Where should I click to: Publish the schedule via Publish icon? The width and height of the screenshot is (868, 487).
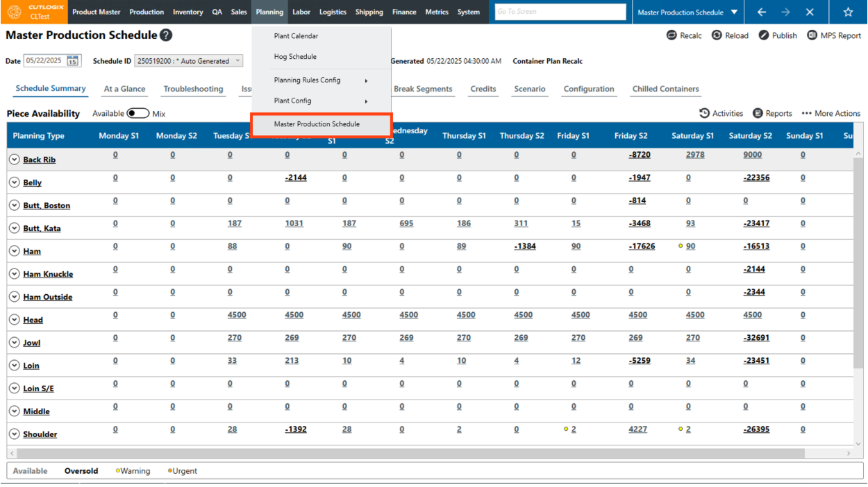[x=764, y=35]
